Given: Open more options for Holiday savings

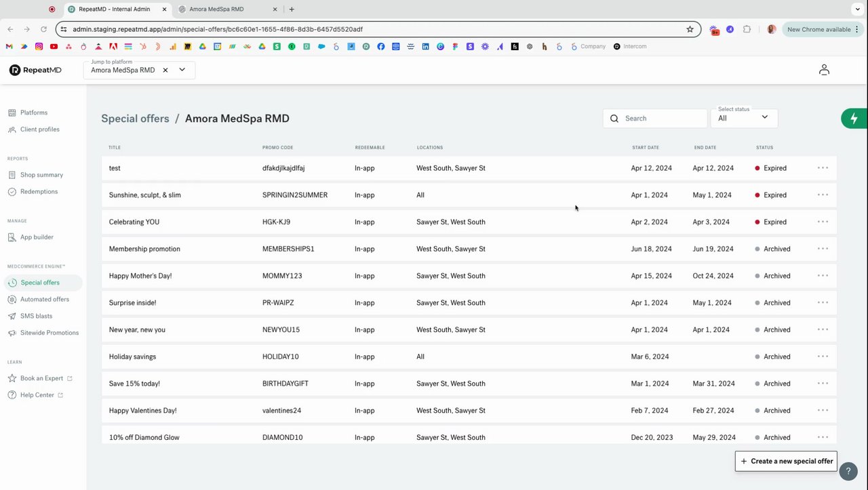Looking at the screenshot, I should click(x=823, y=356).
